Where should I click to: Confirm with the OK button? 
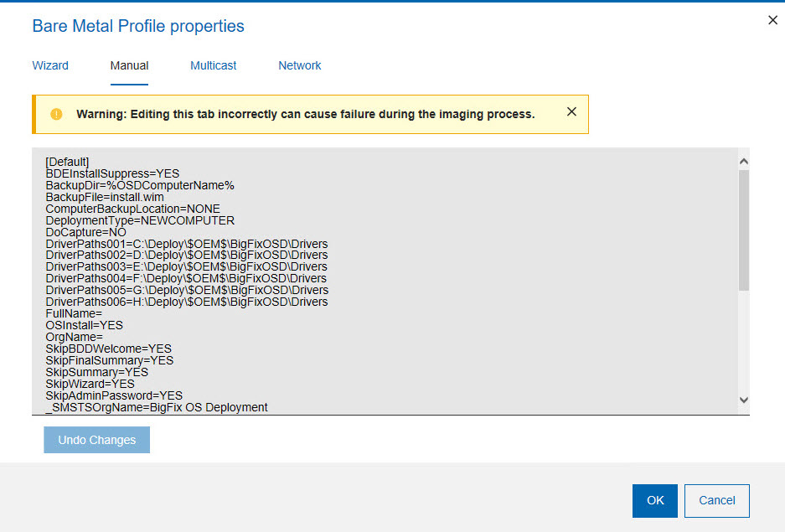(x=655, y=500)
